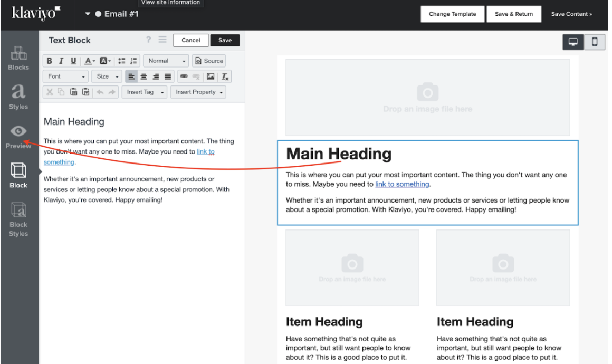Click the paste as plain text icon

pyautogui.click(x=85, y=92)
